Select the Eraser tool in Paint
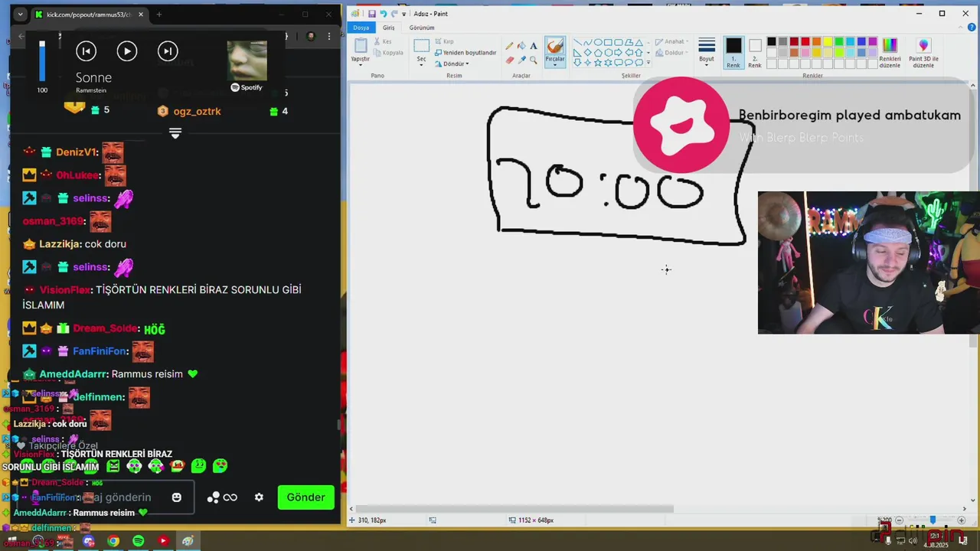 tap(510, 60)
